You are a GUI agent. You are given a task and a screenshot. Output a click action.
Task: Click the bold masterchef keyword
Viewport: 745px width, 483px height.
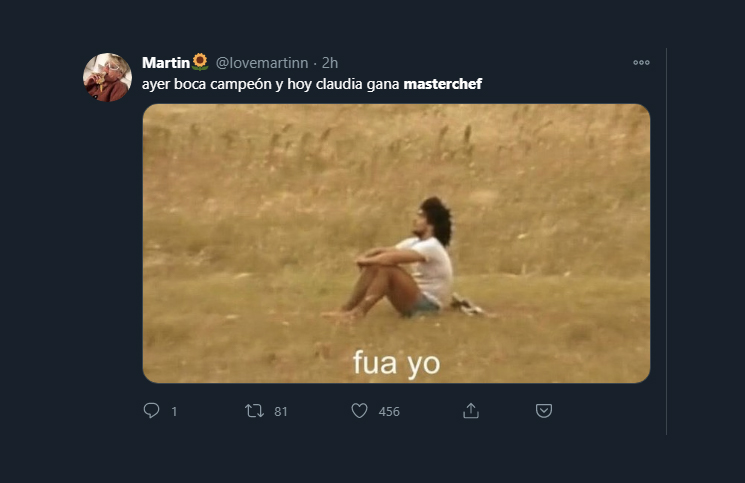pos(442,84)
